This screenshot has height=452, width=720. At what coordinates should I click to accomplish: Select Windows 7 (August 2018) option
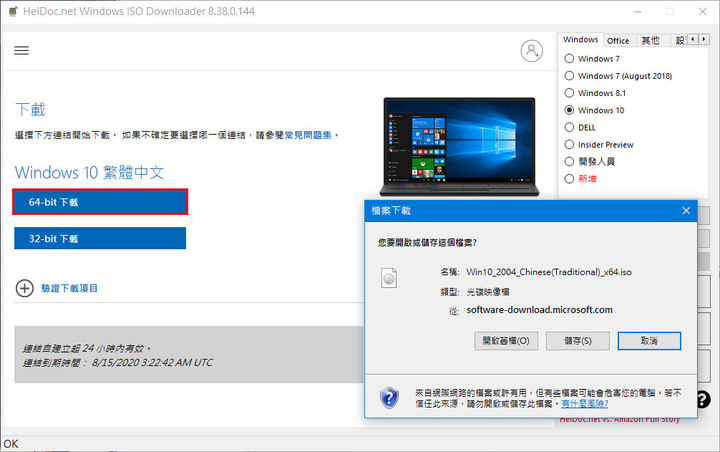point(569,75)
